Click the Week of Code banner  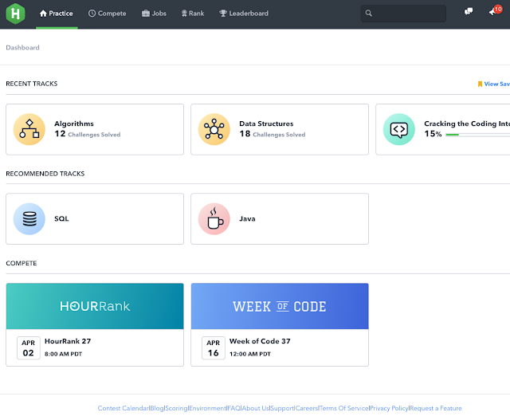click(280, 306)
